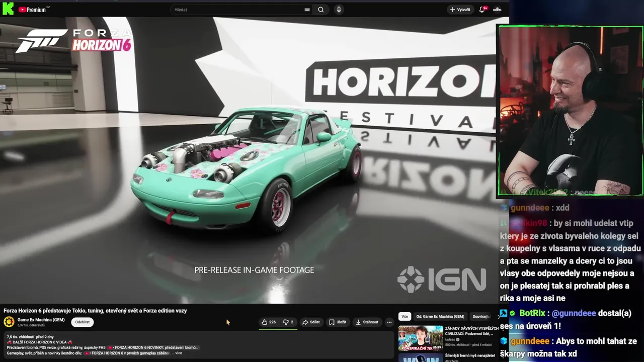Subscribe using the Odebírat button
644x362 pixels.
[x=83, y=322]
